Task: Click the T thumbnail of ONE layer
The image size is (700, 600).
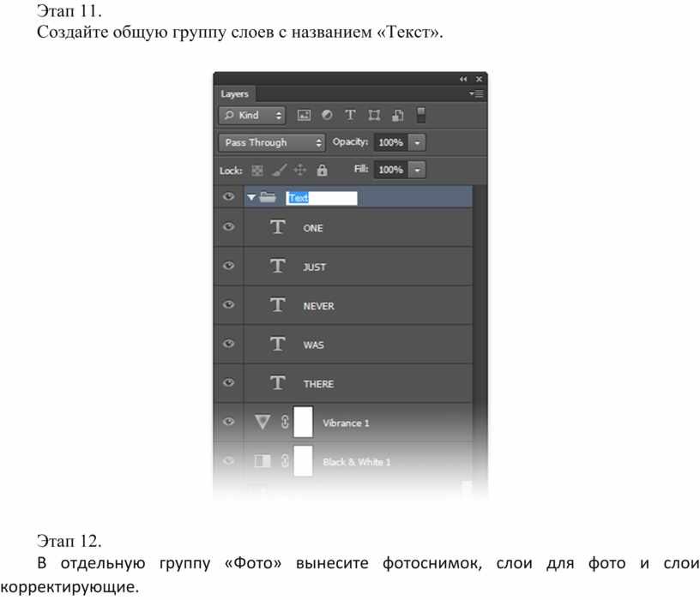Action: (278, 227)
